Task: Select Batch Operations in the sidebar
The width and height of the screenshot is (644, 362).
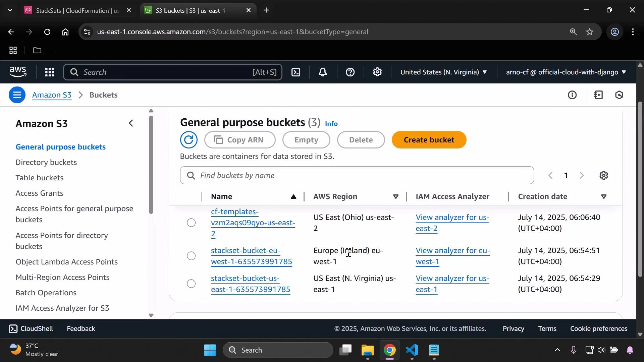Action: 46,293
